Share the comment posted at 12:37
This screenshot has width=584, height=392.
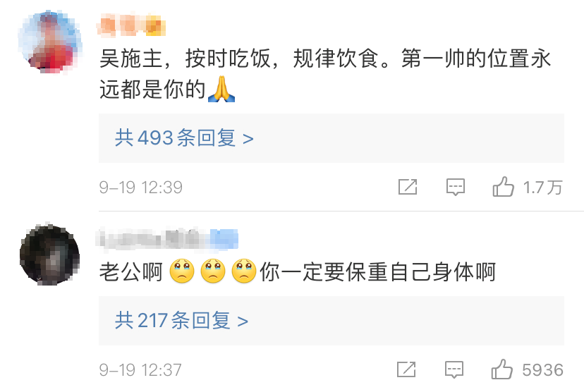click(x=406, y=369)
